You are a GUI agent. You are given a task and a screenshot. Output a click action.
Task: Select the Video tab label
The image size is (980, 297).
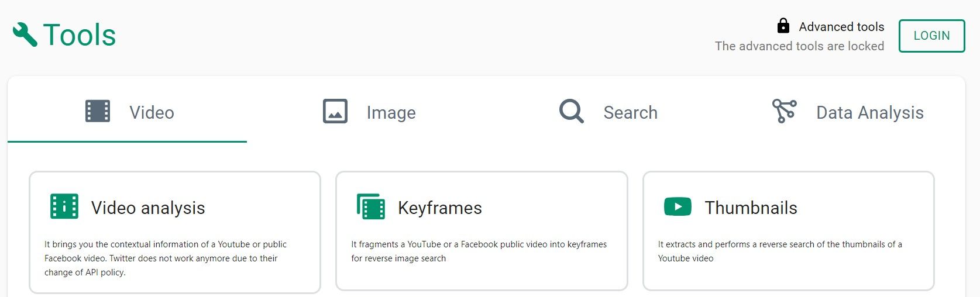152,112
